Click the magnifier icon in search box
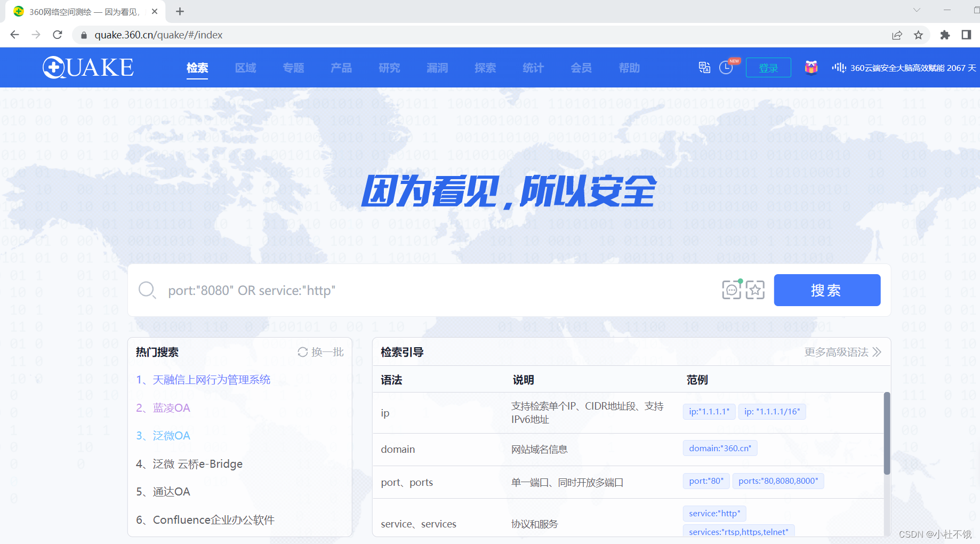The width and height of the screenshot is (980, 544). click(x=147, y=290)
